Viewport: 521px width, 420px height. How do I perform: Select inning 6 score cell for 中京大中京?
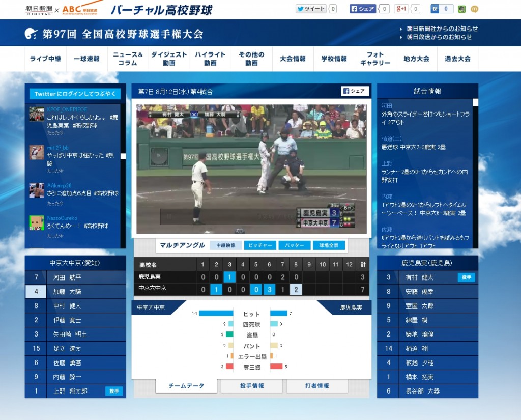270,289
